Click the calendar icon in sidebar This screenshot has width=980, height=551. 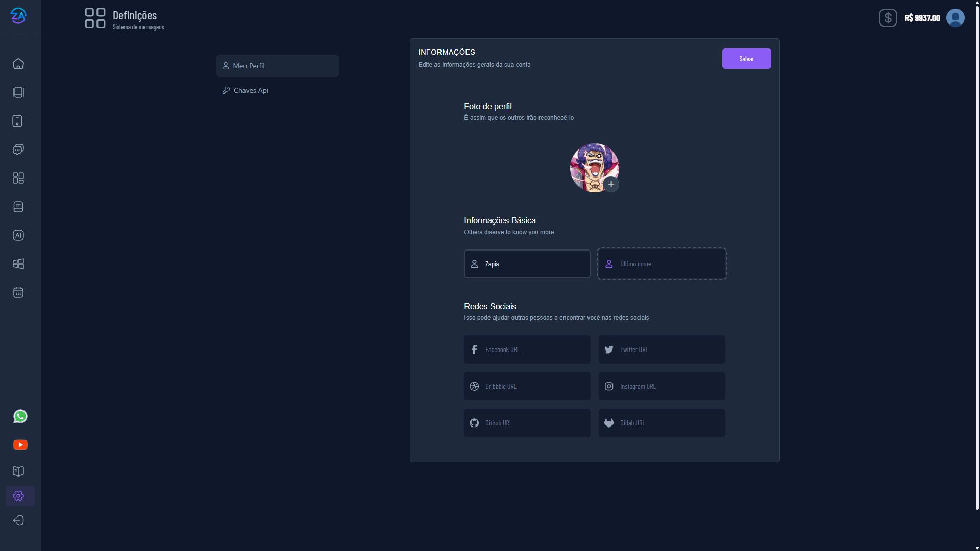[x=18, y=292]
